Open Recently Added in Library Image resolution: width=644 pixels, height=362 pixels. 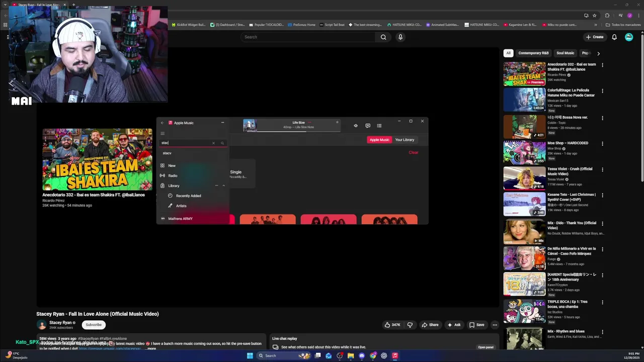[x=188, y=196]
